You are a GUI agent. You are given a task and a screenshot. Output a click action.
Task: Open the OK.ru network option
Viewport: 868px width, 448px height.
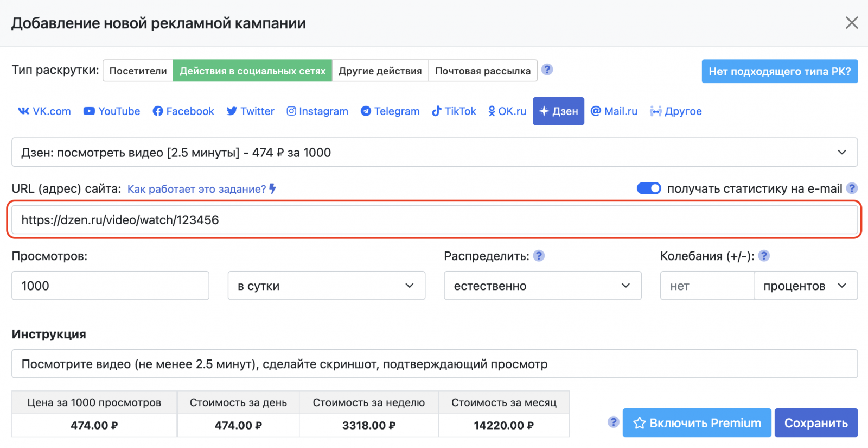507,111
